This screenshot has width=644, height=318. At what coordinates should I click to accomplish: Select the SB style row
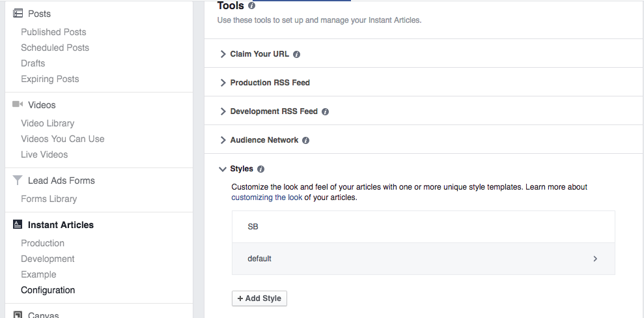coord(423,227)
